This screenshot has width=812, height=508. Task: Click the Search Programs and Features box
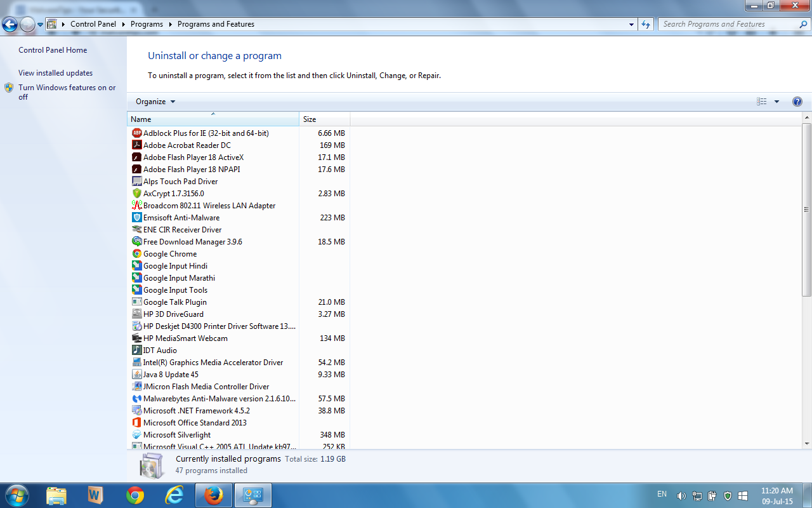735,24
